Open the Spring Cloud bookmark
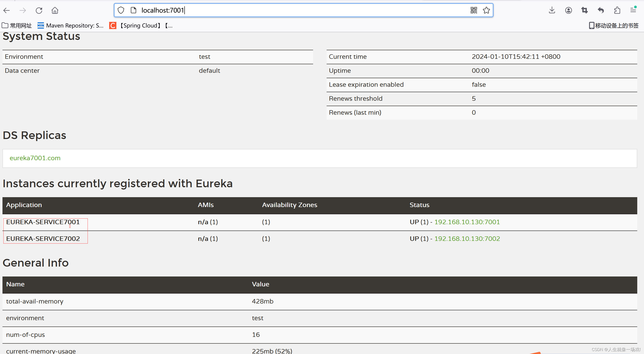 (141, 25)
